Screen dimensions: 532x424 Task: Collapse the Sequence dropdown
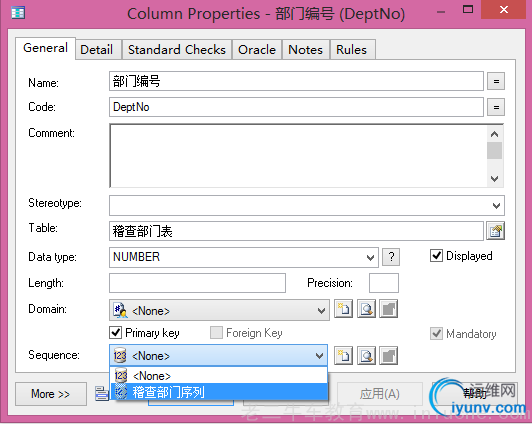(x=319, y=356)
